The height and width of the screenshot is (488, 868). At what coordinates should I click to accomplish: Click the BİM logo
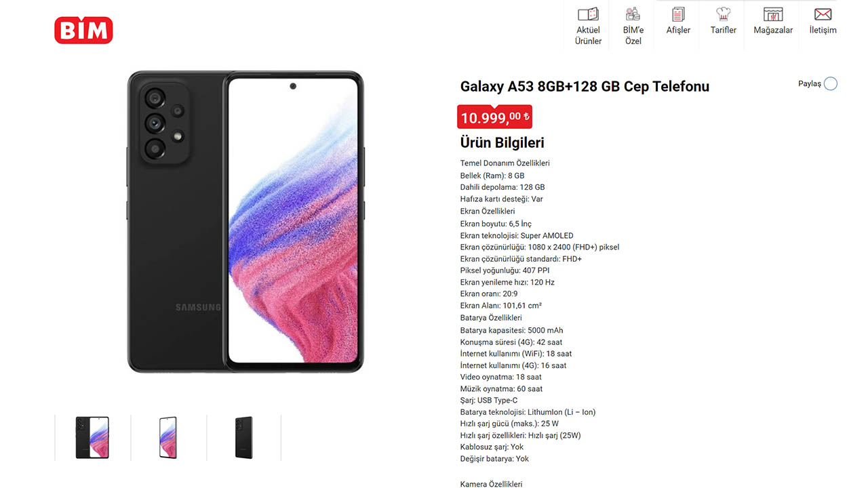point(83,30)
